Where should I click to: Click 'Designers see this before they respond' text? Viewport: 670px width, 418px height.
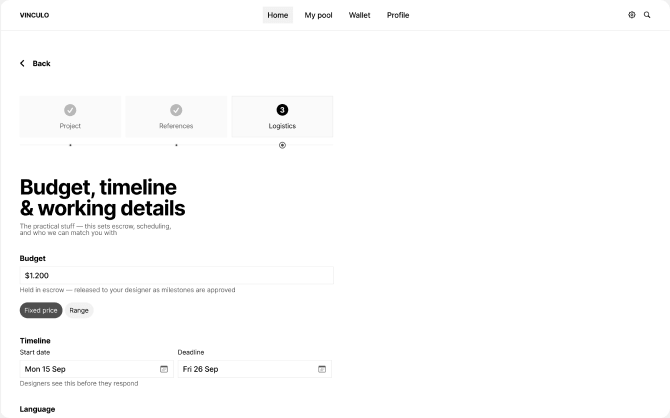79,383
